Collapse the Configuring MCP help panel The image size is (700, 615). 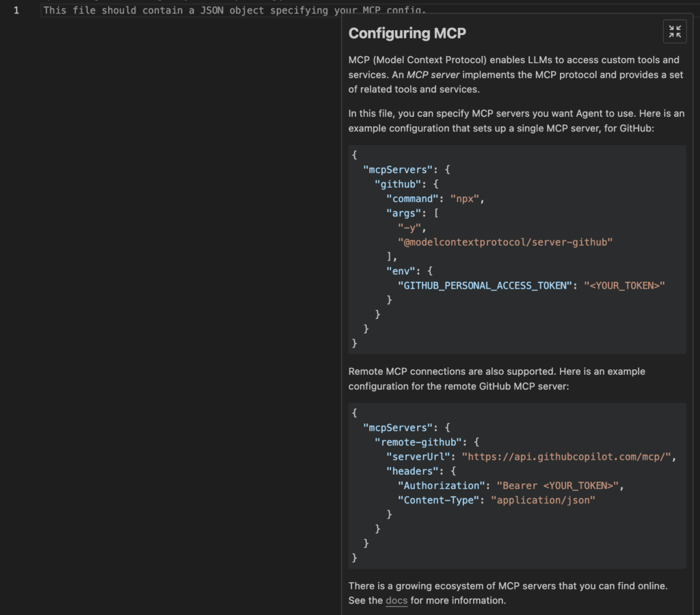[675, 31]
